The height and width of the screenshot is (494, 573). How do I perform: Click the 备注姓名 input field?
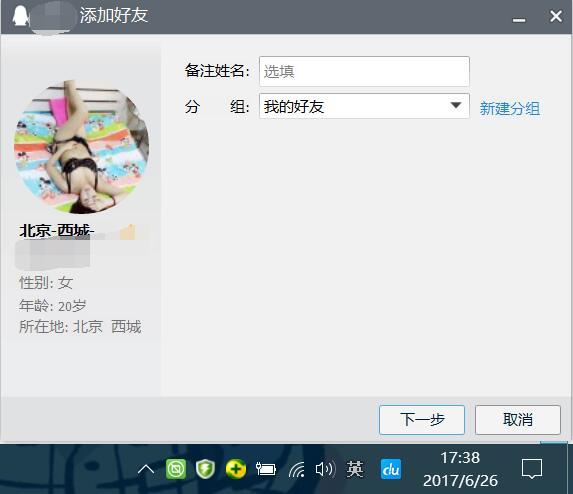(364, 71)
